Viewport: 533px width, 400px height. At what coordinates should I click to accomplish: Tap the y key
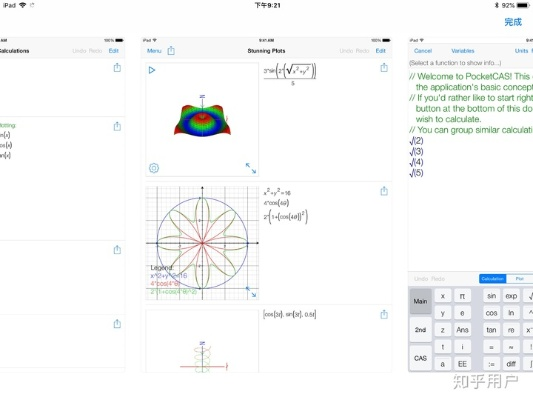tap(443, 313)
